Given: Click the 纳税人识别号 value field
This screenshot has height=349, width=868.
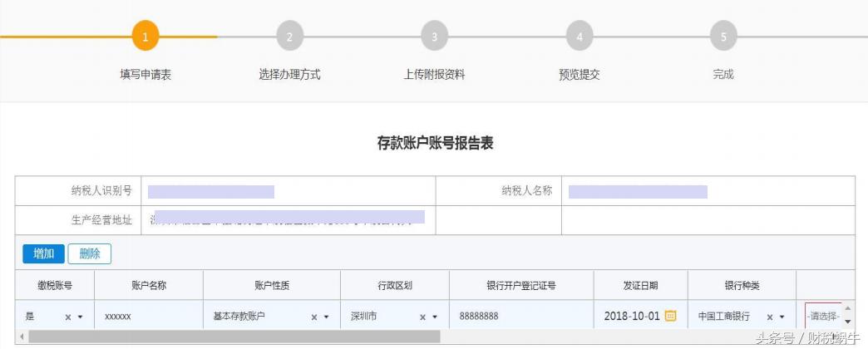Looking at the screenshot, I should (x=289, y=191).
